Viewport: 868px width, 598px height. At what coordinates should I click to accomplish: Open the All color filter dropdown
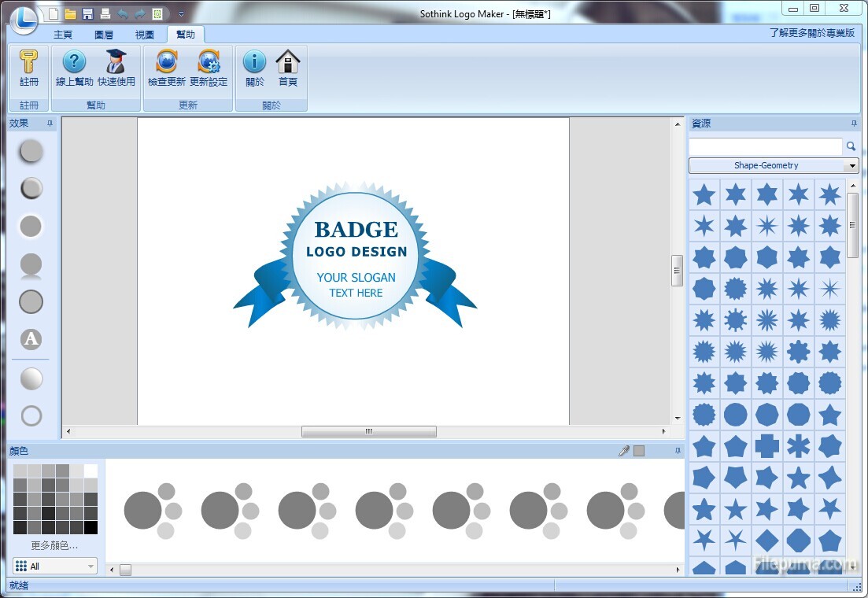(90, 567)
